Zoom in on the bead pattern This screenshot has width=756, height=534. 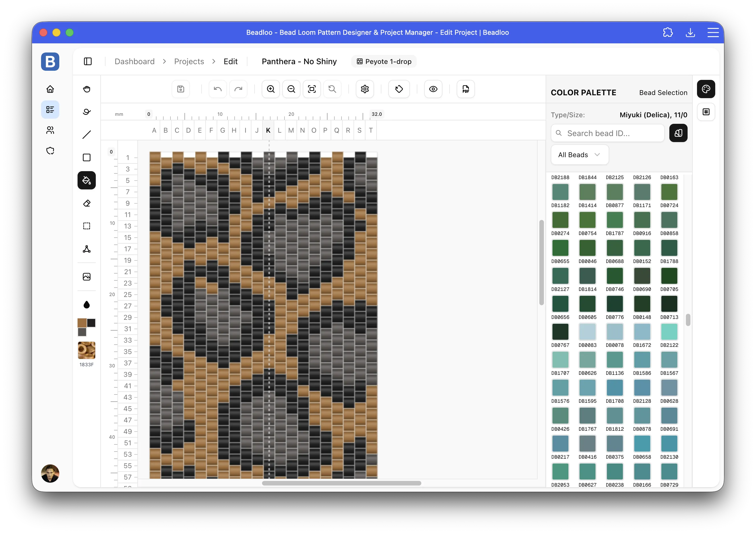pyautogui.click(x=271, y=89)
